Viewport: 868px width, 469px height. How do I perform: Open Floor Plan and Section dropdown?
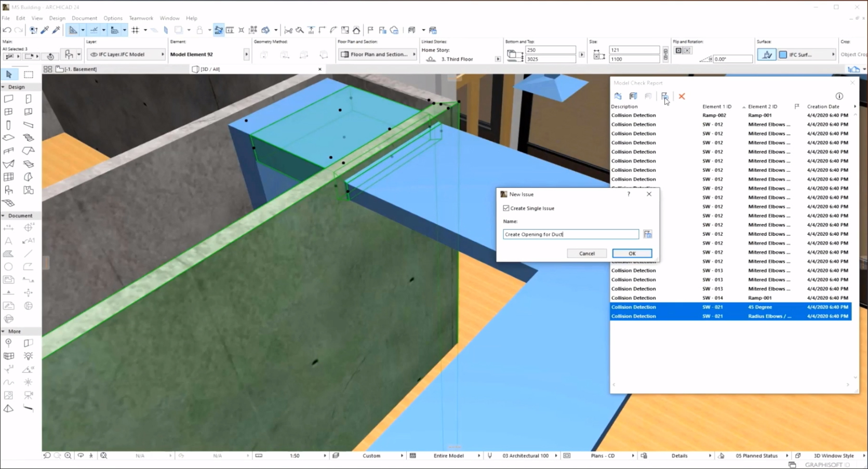[378, 54]
